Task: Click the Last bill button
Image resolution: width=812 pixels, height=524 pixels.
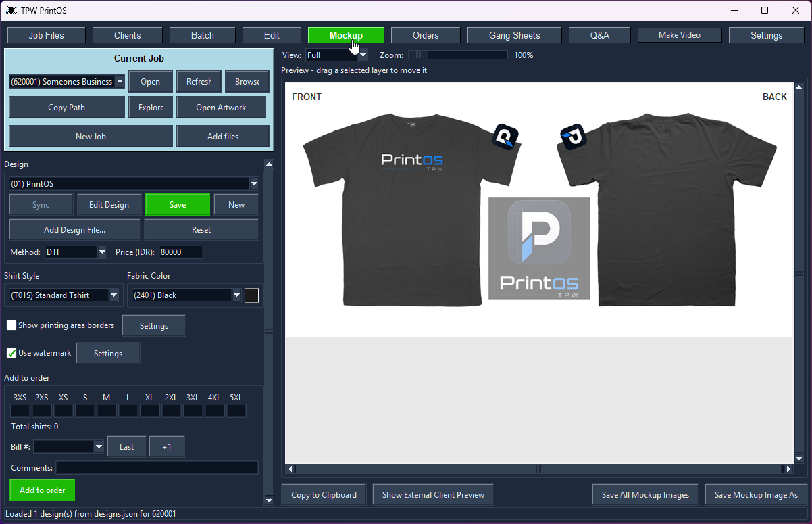Action: pos(127,447)
